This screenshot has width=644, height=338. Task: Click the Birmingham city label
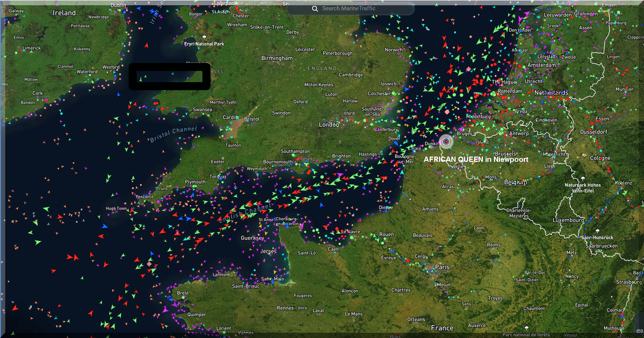tap(277, 58)
